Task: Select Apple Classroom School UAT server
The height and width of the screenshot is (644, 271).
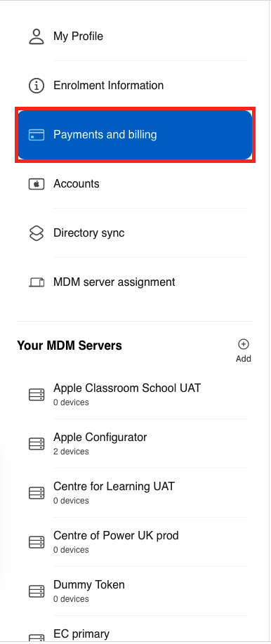Action: click(134, 395)
